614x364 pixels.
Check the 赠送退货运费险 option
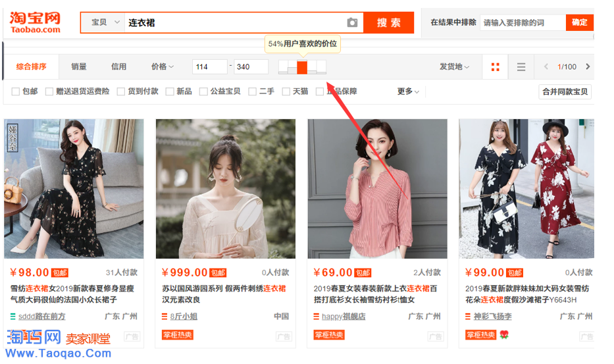49,91
